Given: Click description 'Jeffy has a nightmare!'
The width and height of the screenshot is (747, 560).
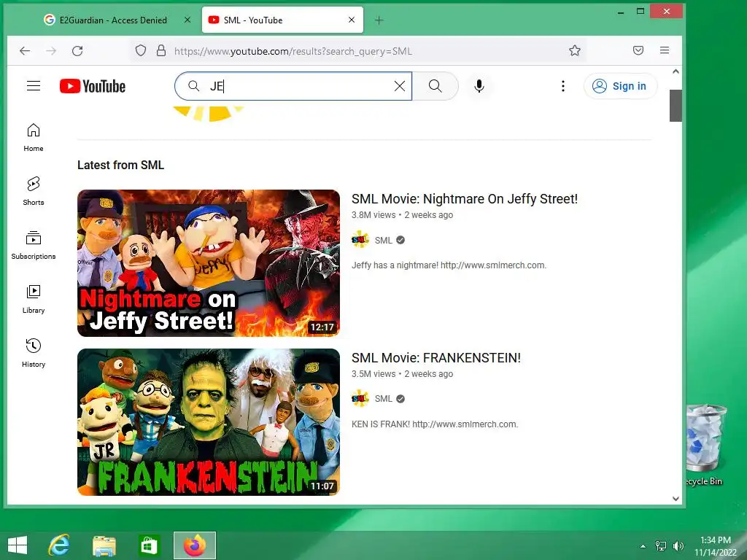Looking at the screenshot, I should pyautogui.click(x=449, y=265).
